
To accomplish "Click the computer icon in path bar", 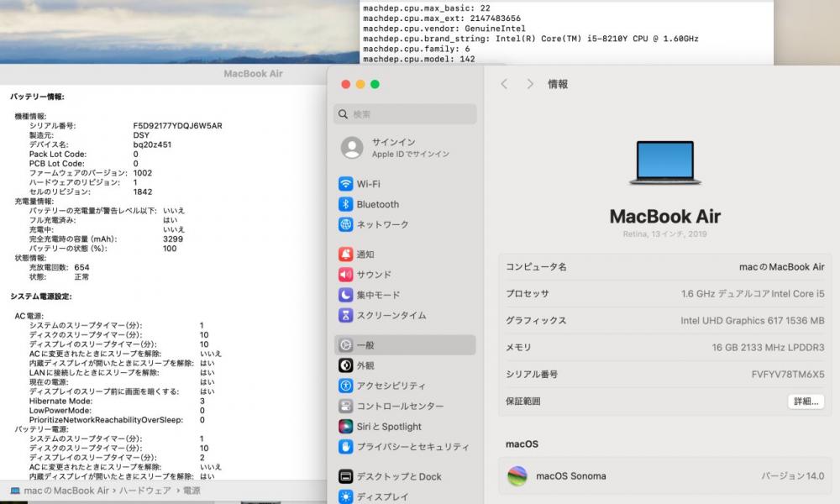I will 15,491.
